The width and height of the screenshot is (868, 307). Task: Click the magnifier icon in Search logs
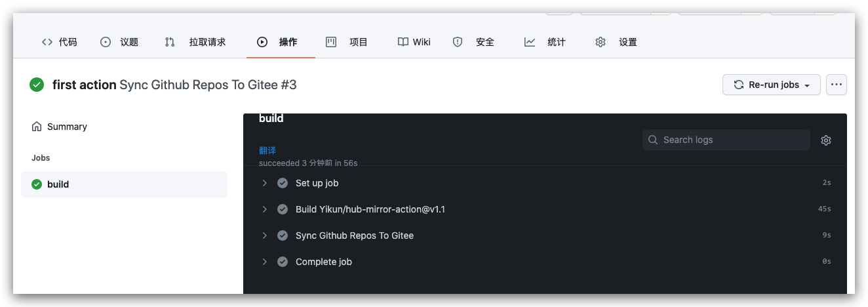tap(653, 140)
